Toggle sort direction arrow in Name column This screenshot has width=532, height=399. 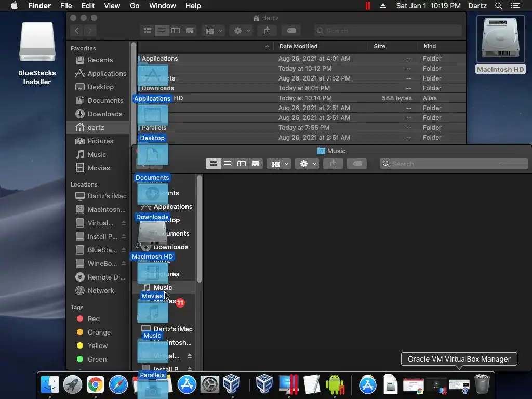pyautogui.click(x=267, y=46)
